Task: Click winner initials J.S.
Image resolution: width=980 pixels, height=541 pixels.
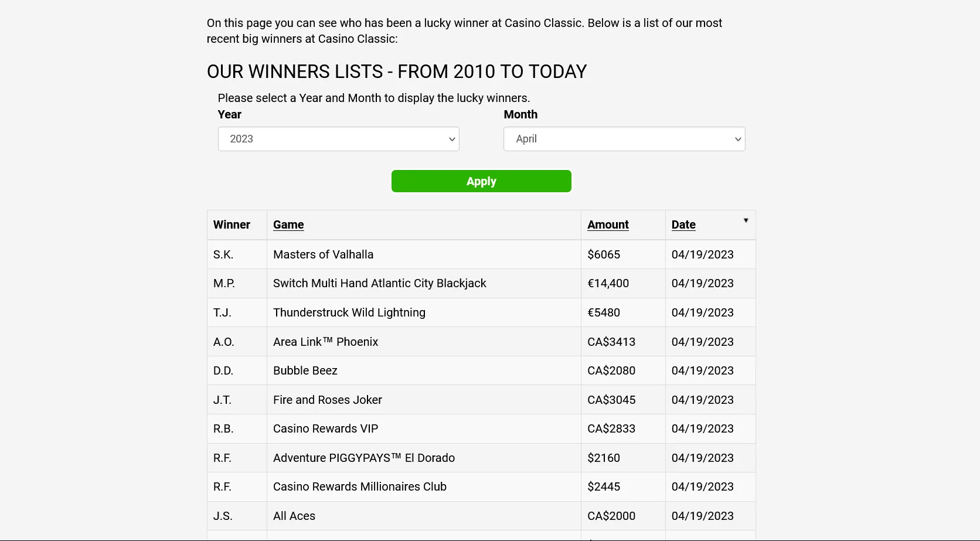Action: pos(223,516)
